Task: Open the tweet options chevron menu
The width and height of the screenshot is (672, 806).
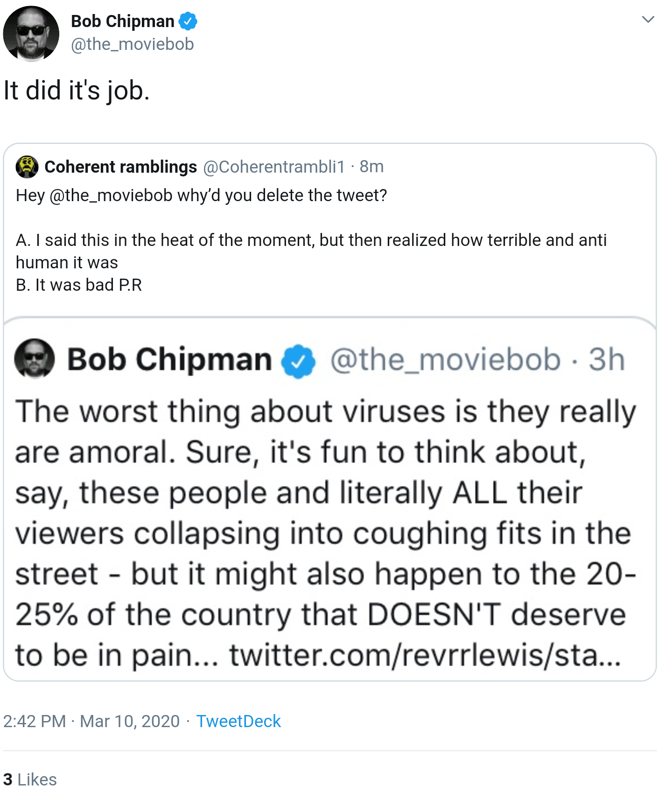Action: tap(648, 20)
